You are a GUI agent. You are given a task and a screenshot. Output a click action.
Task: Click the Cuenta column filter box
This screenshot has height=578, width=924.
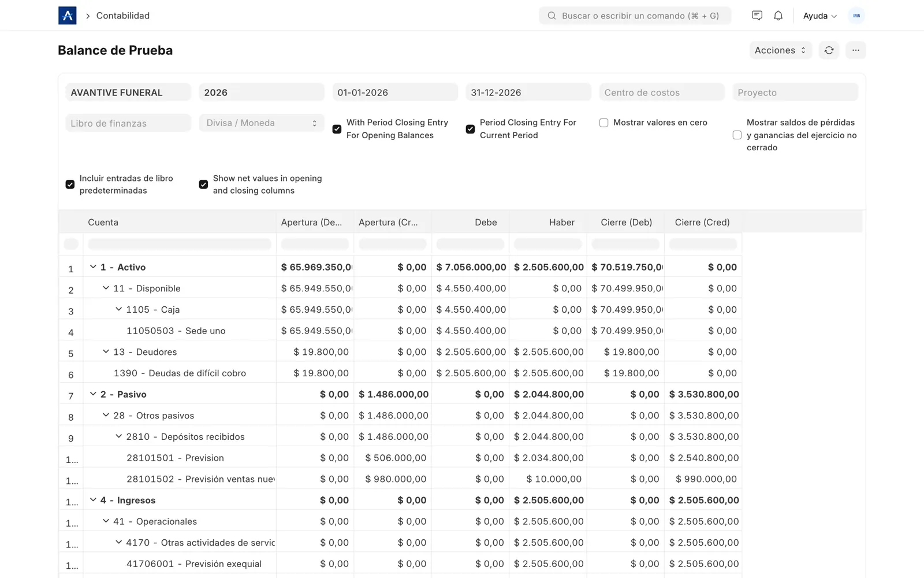coord(180,244)
